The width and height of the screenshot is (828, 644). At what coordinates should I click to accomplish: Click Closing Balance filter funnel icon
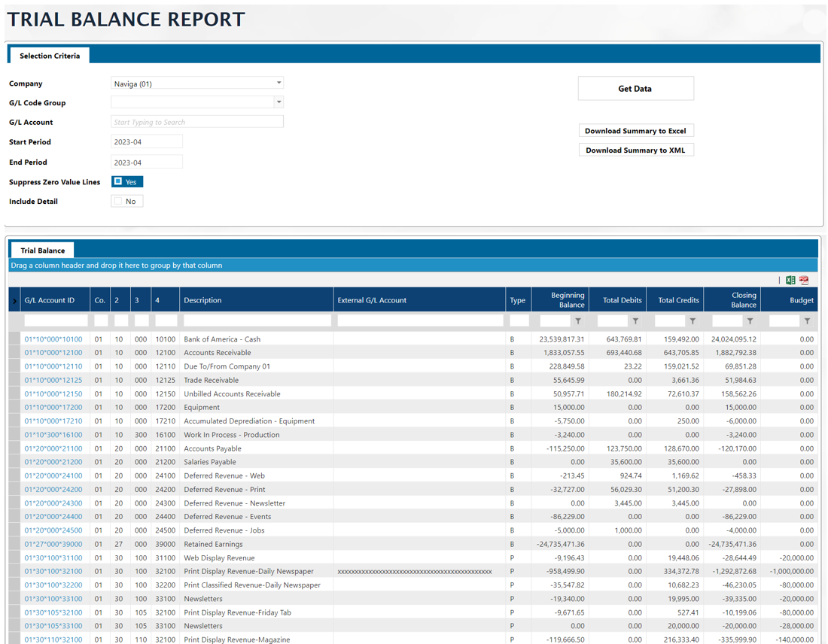[x=750, y=321]
